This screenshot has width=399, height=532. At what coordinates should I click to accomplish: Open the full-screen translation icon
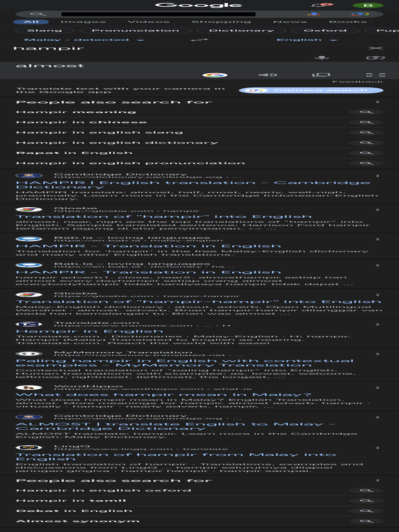tap(375, 75)
